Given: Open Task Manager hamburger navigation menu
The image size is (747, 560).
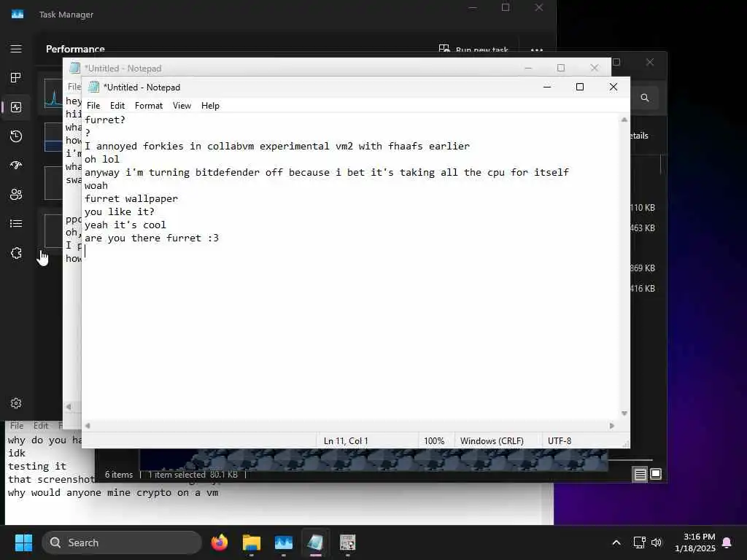Looking at the screenshot, I should click(16, 49).
